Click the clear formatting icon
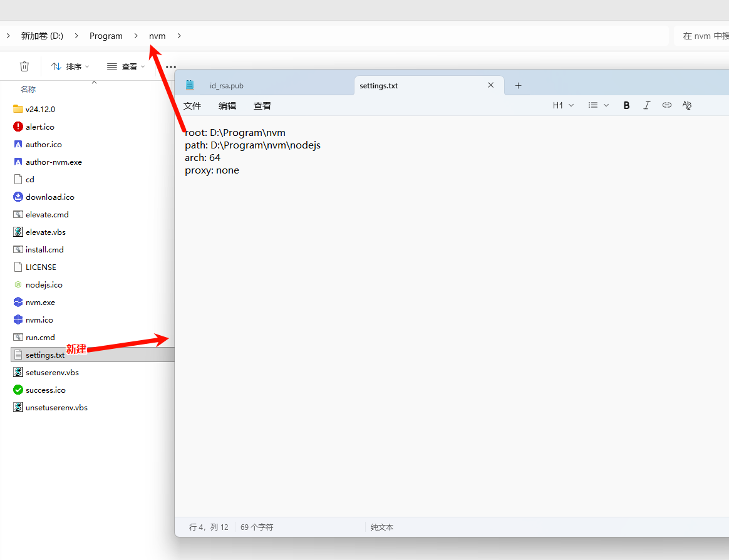Screen dimensions: 729x560 tap(687, 105)
